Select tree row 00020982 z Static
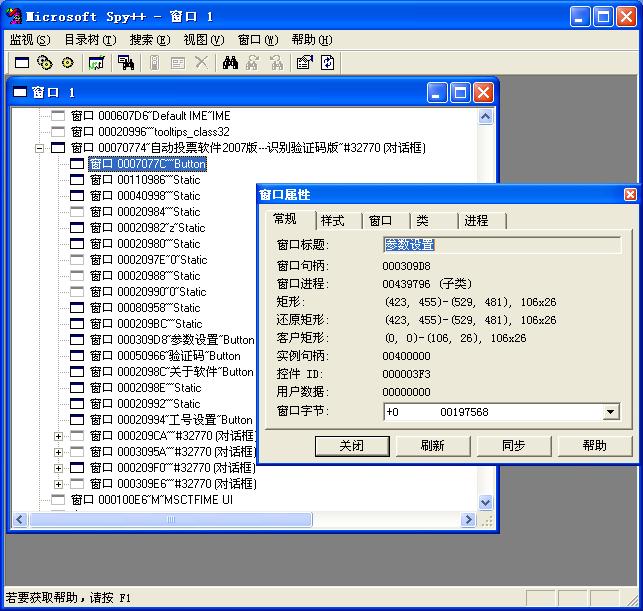The width and height of the screenshot is (643, 611). coord(148,228)
